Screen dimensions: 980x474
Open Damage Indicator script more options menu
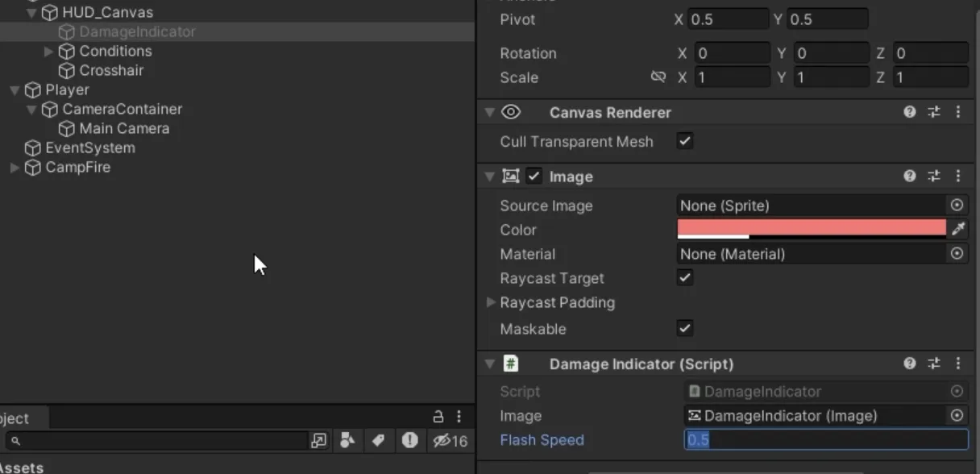pyautogui.click(x=958, y=364)
